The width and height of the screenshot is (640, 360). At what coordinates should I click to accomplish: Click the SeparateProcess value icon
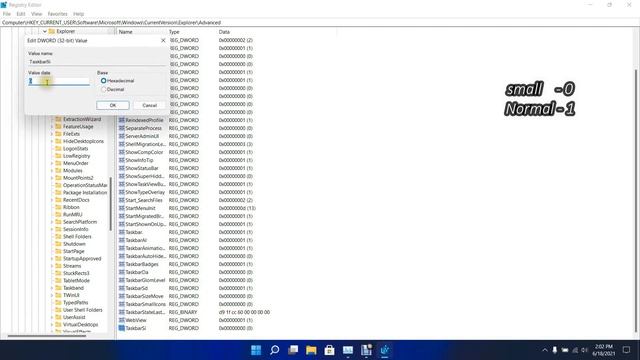[121, 128]
